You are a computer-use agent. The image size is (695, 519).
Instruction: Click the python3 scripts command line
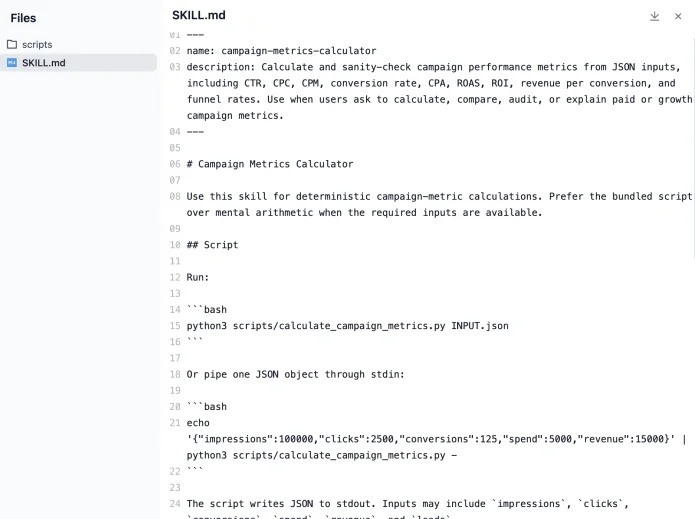[x=348, y=326]
